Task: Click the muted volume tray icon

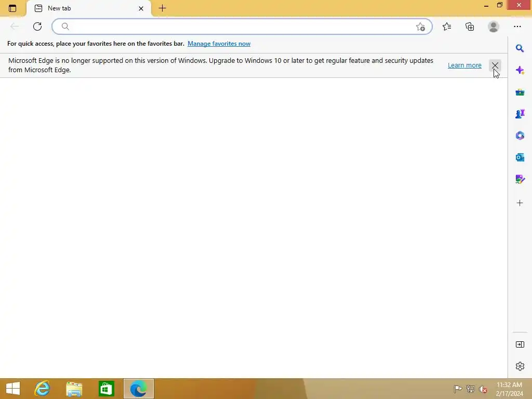Action: (x=483, y=389)
